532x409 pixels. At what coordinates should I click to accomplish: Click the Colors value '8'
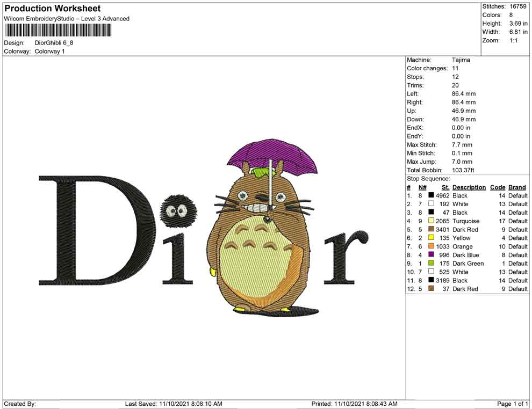(511, 15)
